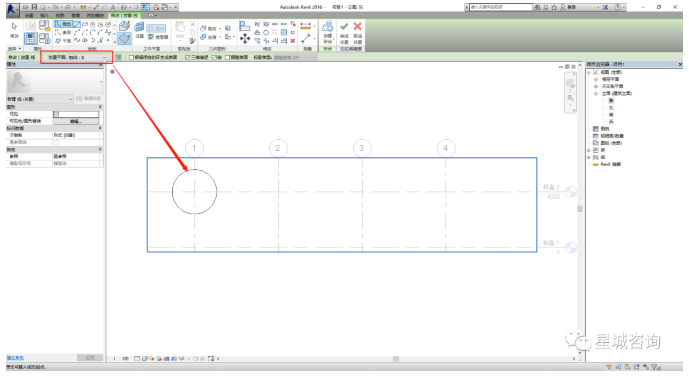The height and width of the screenshot is (377, 689).
Task: Click the Set work plane icon
Action: (x=139, y=27)
